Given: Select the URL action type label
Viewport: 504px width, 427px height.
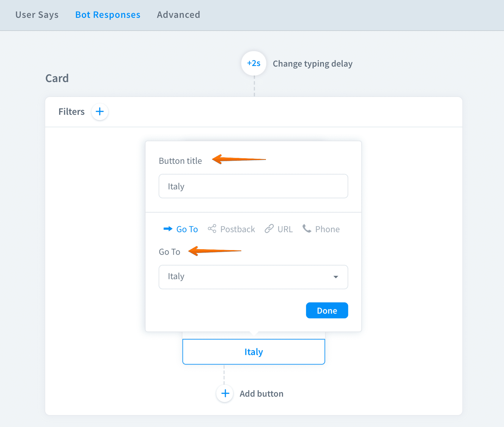Looking at the screenshot, I should tap(285, 229).
